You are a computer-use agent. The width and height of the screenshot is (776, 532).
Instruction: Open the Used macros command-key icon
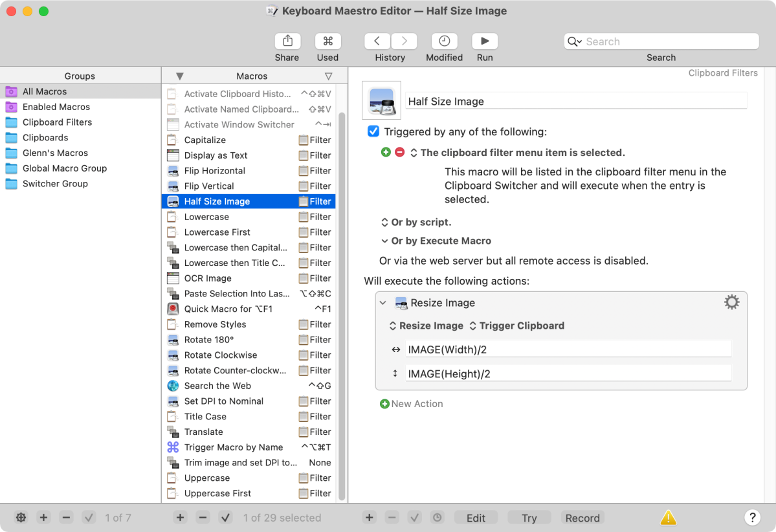tap(327, 41)
